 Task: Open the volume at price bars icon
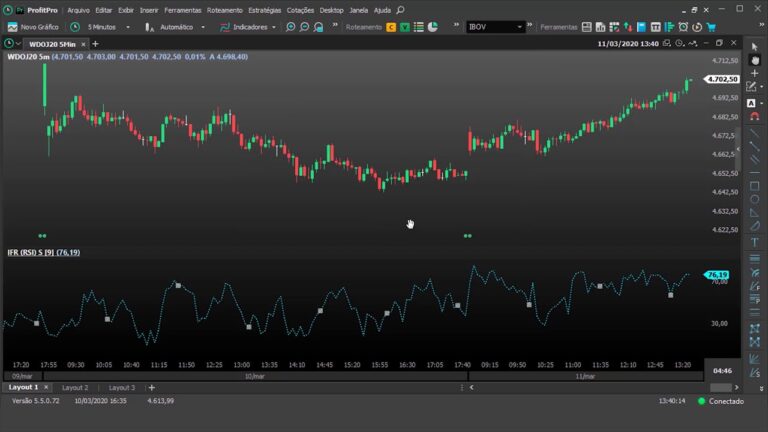669,27
